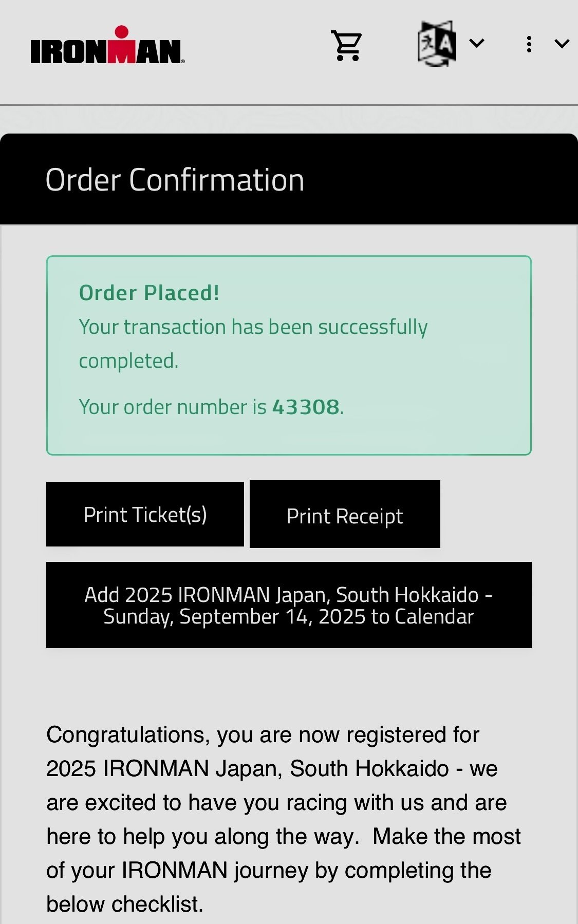This screenshot has height=924, width=578.
Task: Click '2025 IRONMAN Japan, South Hokkaido' in paragraph
Action: (247, 768)
